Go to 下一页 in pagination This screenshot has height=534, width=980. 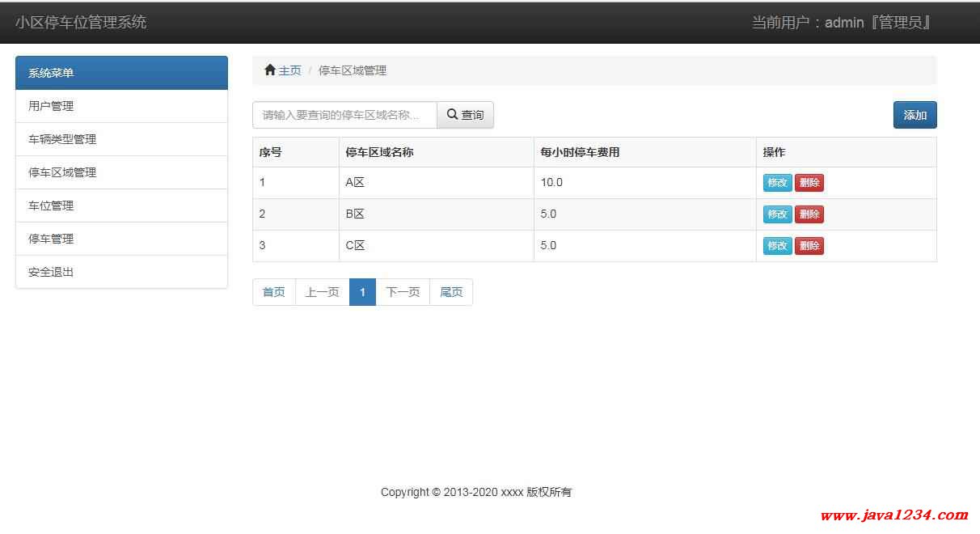pyautogui.click(x=403, y=292)
